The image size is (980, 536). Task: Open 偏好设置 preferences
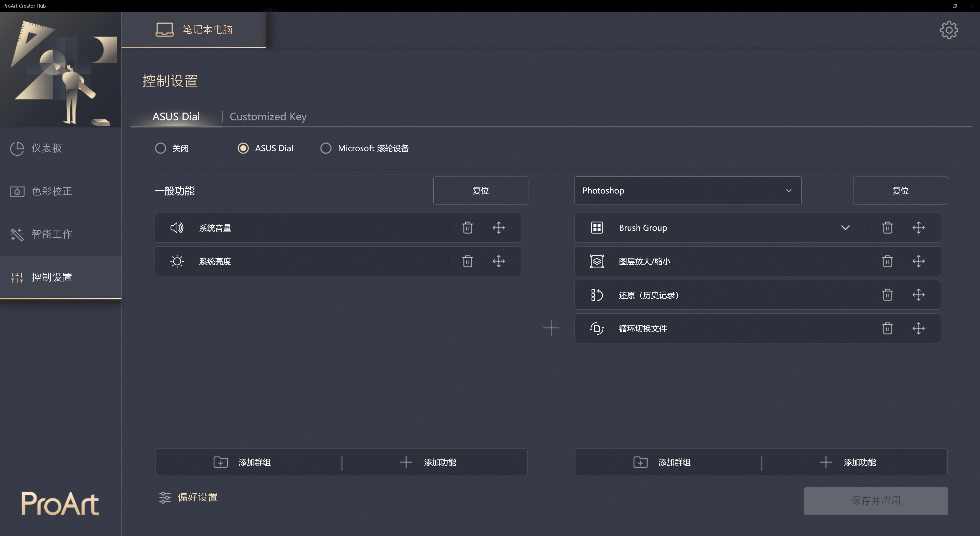point(188,497)
